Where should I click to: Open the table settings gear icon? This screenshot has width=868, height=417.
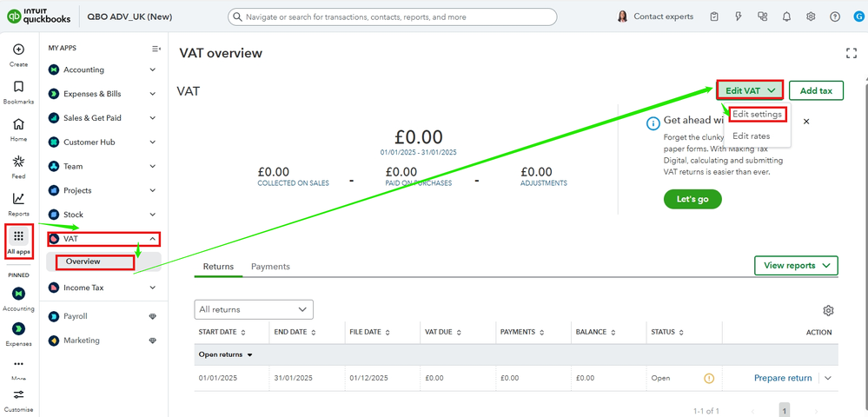point(828,310)
